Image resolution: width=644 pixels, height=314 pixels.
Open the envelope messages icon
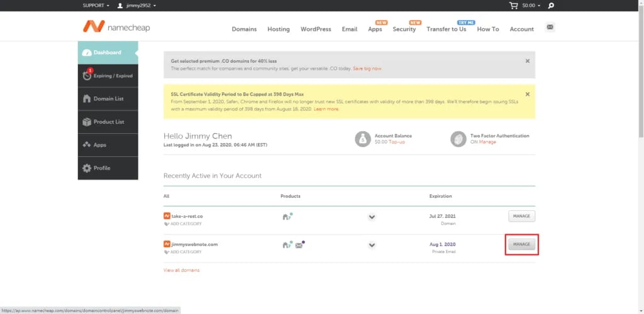pos(550,27)
